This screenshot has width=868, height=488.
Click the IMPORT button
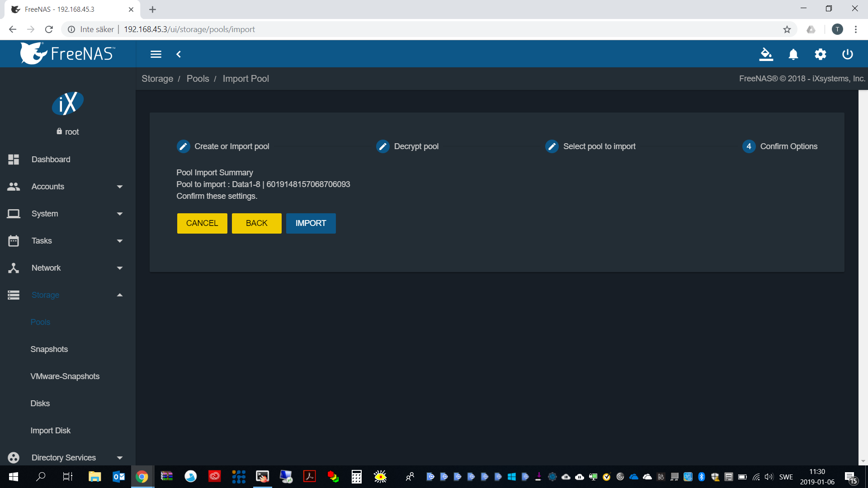311,223
